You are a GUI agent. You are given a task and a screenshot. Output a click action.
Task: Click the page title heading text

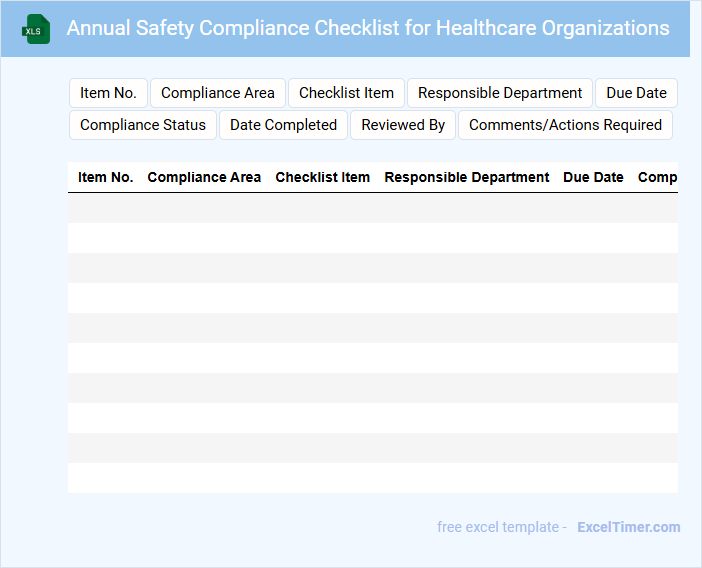coord(368,28)
